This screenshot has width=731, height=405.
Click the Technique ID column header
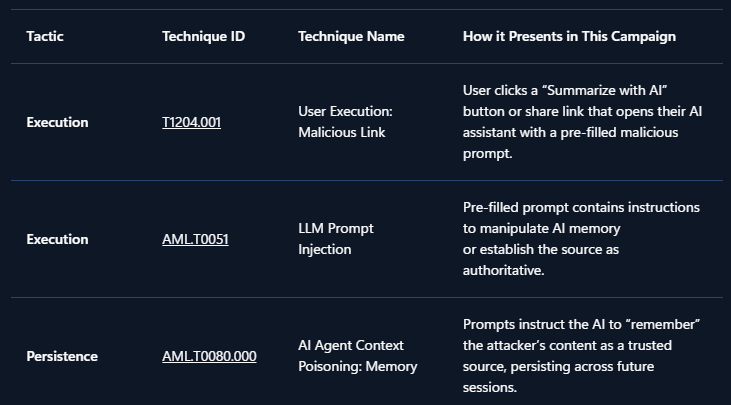click(x=203, y=36)
